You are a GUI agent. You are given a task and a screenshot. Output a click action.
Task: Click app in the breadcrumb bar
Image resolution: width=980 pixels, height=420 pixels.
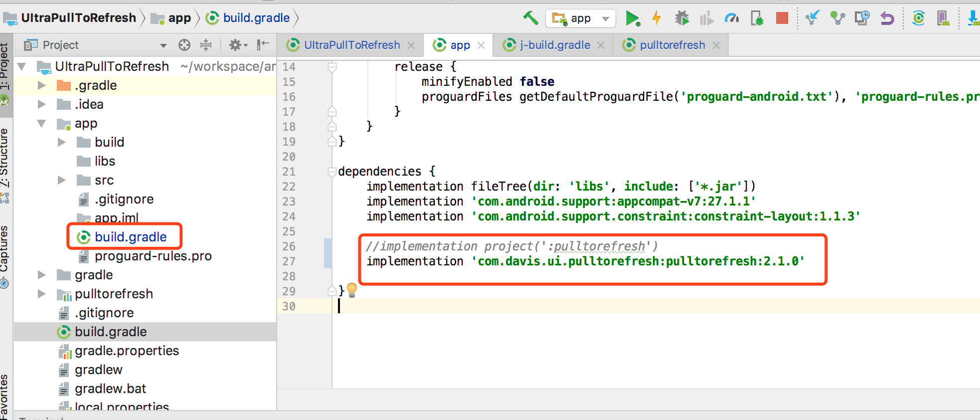click(x=171, y=18)
